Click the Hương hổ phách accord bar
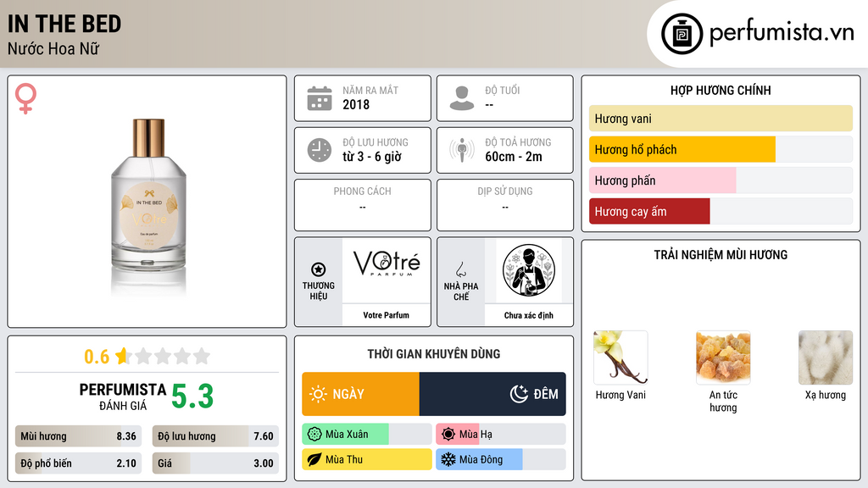The image size is (868, 488). point(721,149)
